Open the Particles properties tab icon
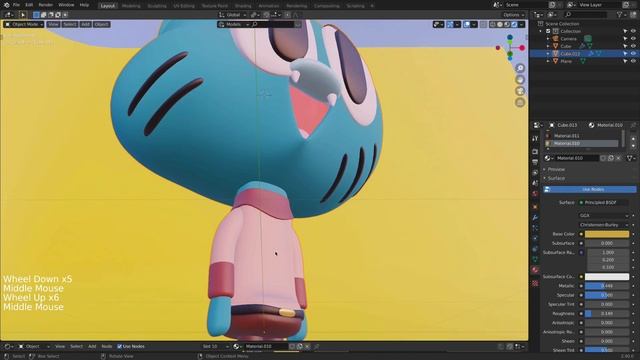Viewport: 640px width, 360px height. point(535,228)
